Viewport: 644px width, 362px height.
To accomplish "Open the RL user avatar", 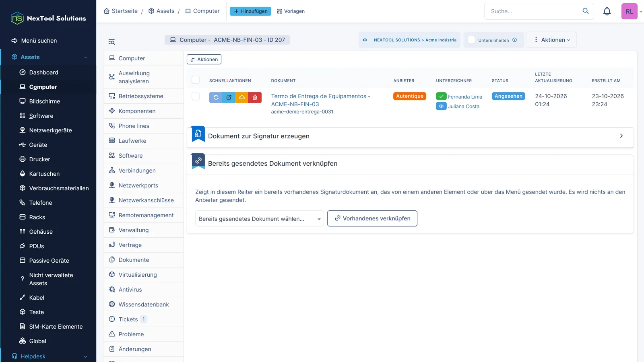I will (x=629, y=11).
